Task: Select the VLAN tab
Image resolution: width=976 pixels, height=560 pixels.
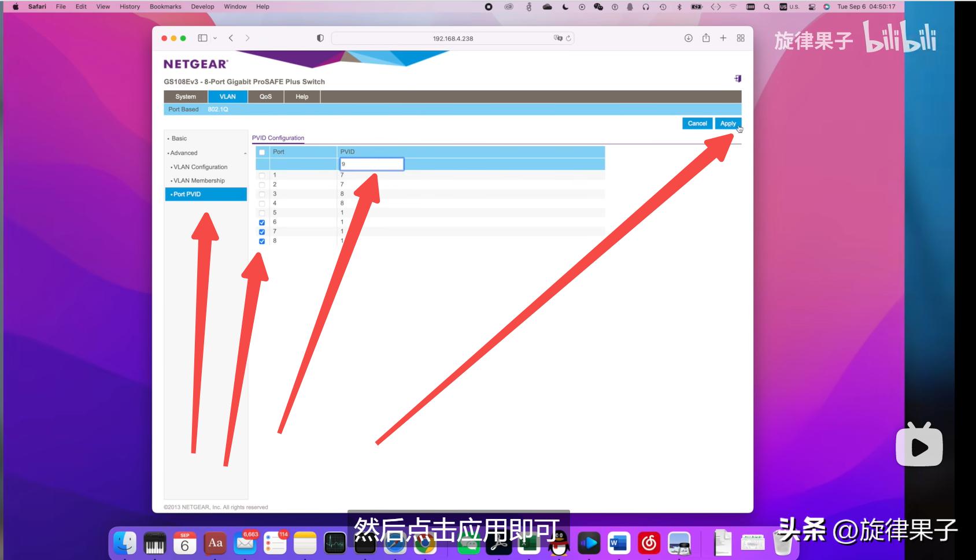Action: [x=228, y=97]
